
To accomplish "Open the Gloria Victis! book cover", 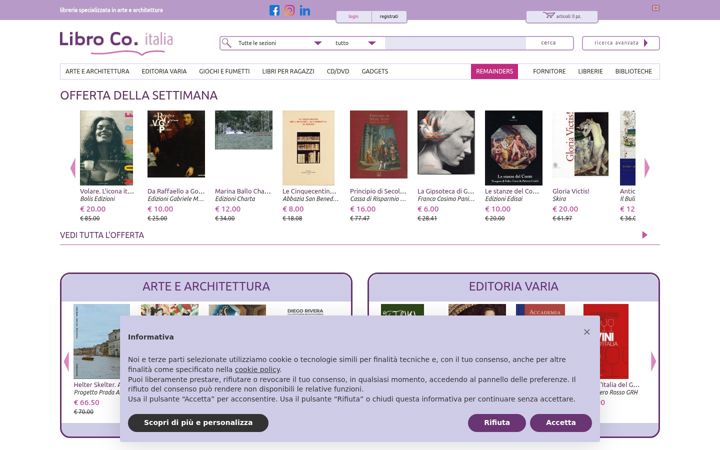I will pyautogui.click(x=580, y=144).
